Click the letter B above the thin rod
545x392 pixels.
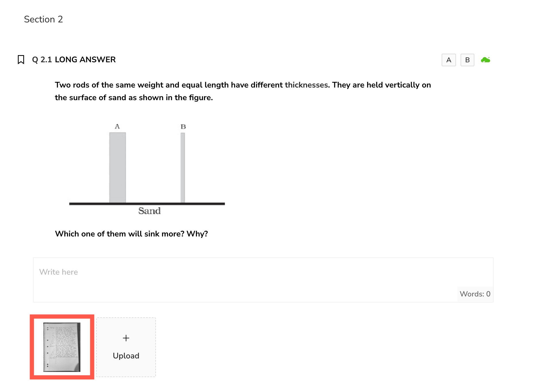(x=183, y=127)
